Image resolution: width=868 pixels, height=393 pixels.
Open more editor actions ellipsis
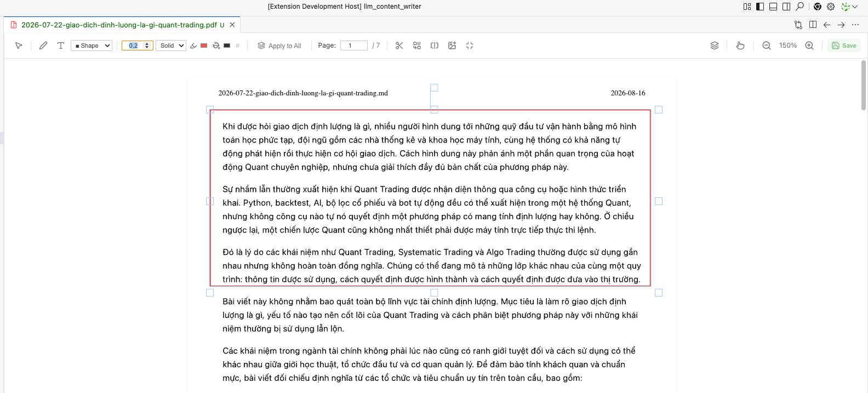pos(855,25)
